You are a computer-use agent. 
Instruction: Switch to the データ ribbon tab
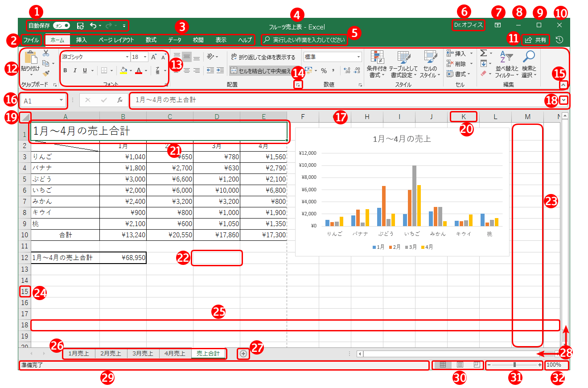pos(175,40)
